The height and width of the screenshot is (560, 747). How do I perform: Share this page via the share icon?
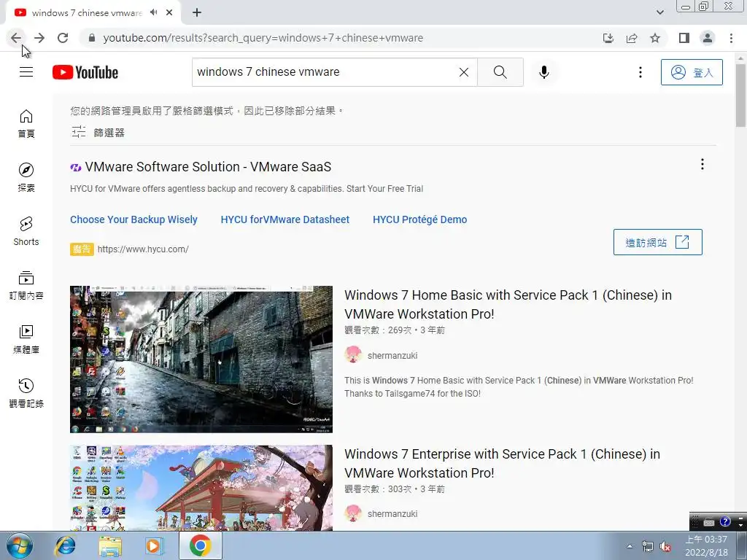(632, 38)
